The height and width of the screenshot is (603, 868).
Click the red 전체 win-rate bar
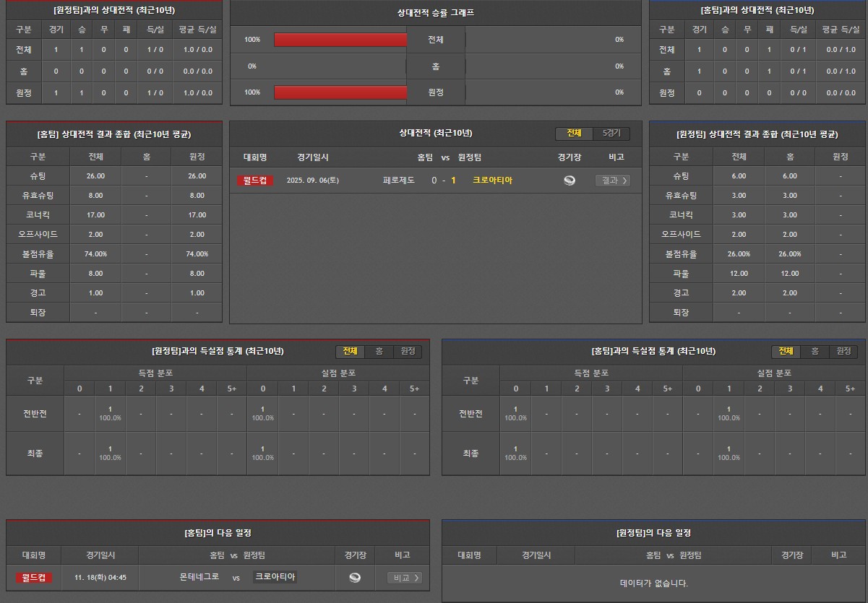340,40
